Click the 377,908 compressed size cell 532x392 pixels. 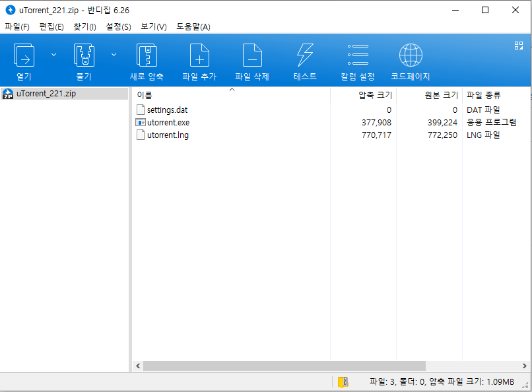(x=376, y=122)
